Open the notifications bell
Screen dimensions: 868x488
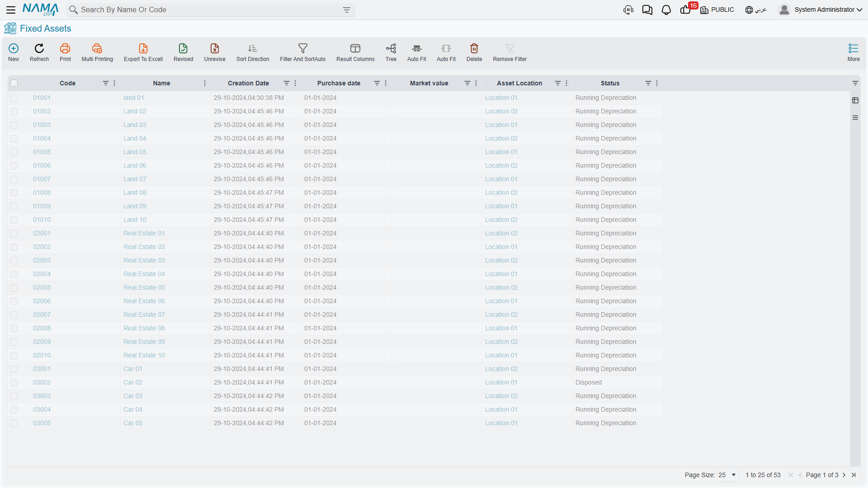[666, 10]
